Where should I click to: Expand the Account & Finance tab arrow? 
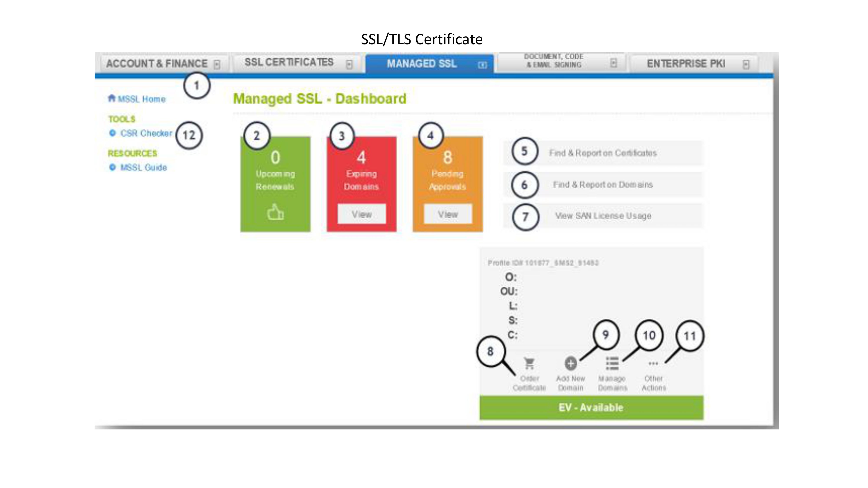217,64
